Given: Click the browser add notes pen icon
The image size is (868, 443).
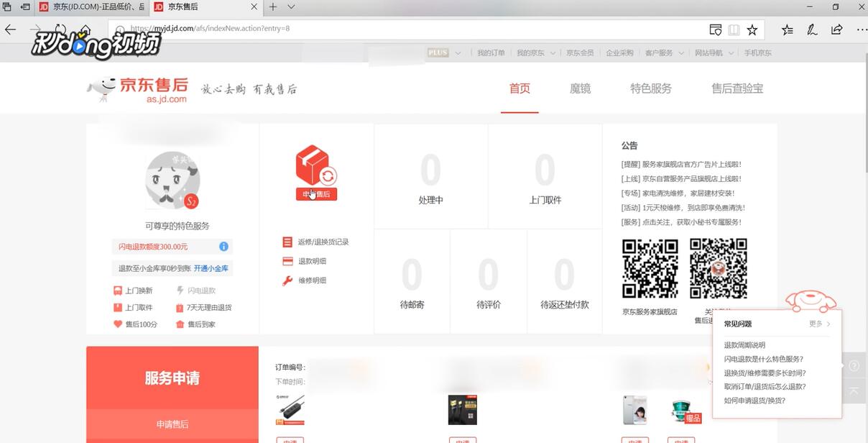Looking at the screenshot, I should (812, 29).
